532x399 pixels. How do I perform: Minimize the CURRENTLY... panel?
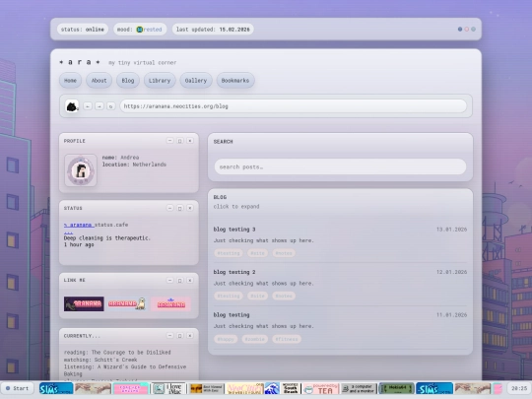pos(170,336)
